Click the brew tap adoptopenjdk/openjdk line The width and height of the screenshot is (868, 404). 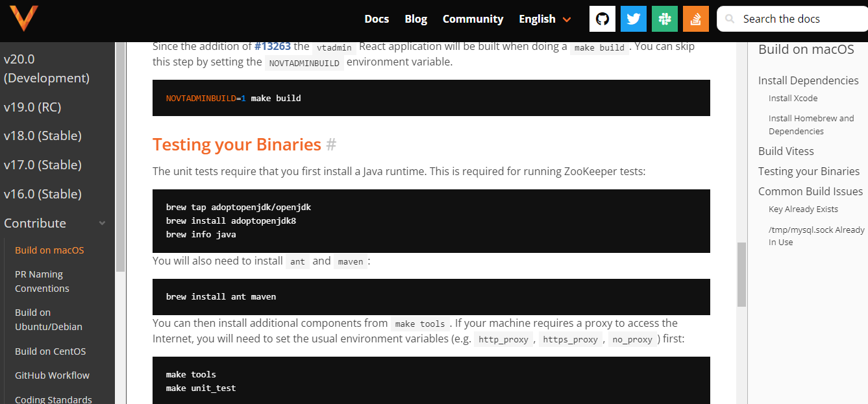pyautogui.click(x=238, y=208)
